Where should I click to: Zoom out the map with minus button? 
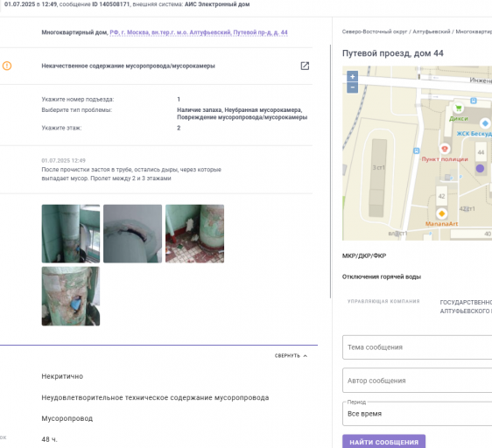pos(353,87)
